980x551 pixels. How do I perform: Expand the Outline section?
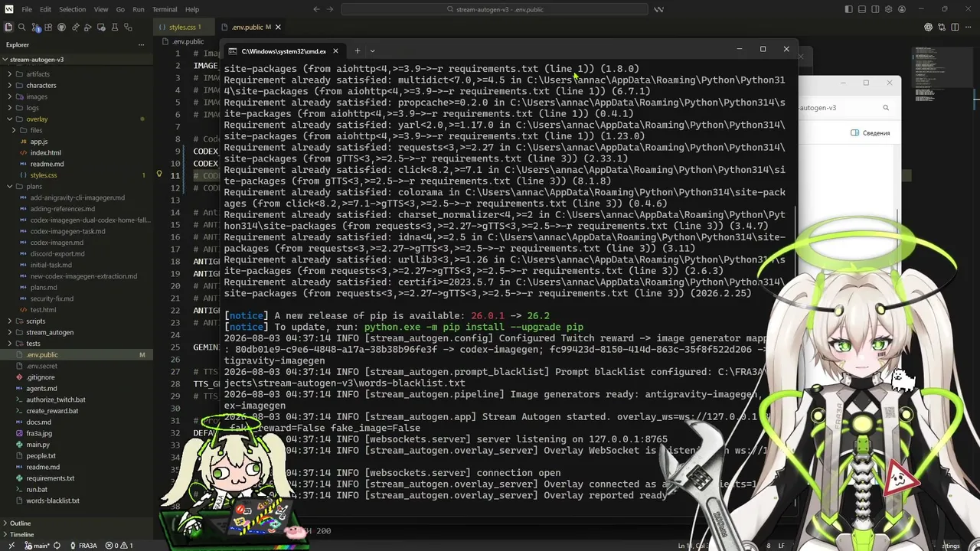[77, 523]
